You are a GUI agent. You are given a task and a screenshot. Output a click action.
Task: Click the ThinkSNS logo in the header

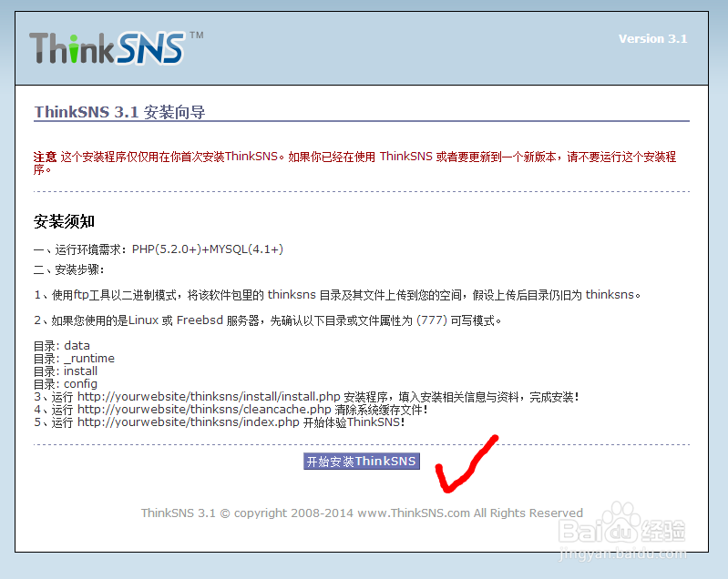coord(116,47)
